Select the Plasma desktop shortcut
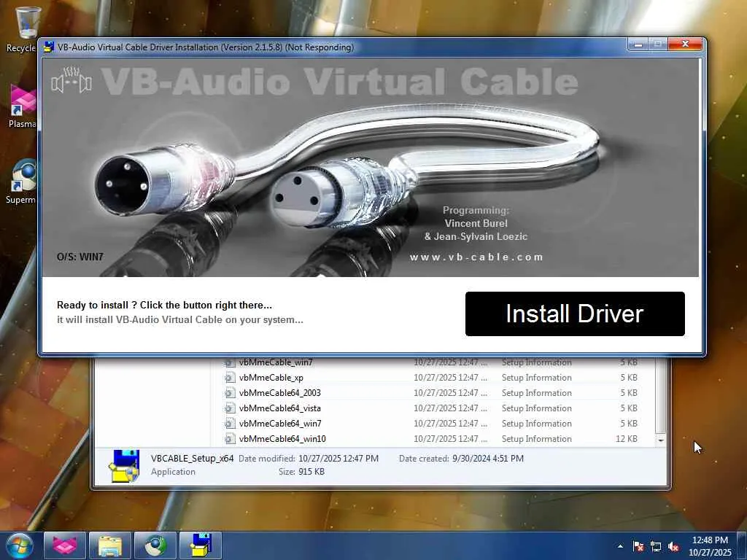Screen dimensions: 747x560 [23, 106]
